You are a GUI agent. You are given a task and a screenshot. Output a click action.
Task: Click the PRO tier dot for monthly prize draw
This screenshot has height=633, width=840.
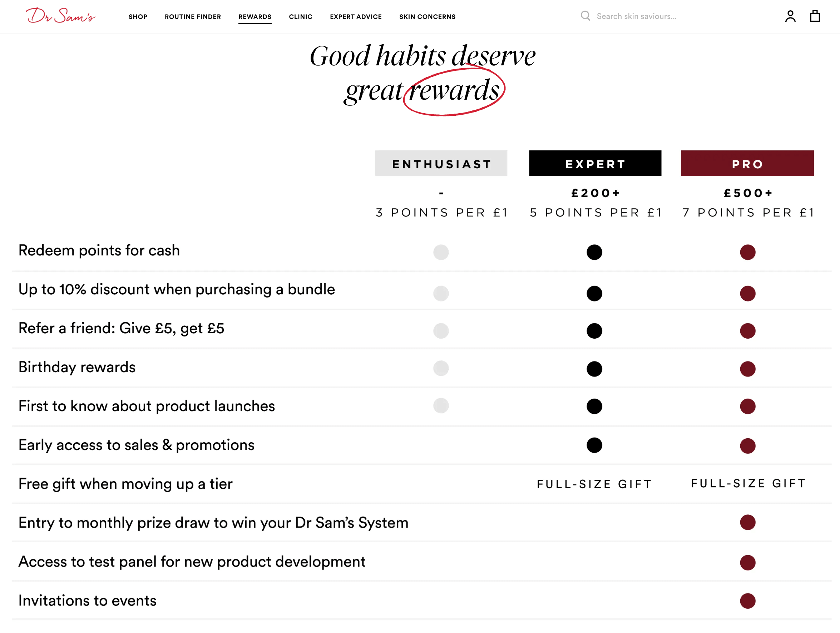point(747,523)
